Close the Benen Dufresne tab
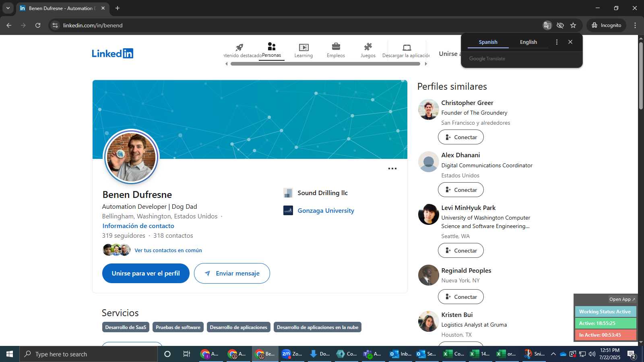Image resolution: width=644 pixels, height=362 pixels. 103,8
